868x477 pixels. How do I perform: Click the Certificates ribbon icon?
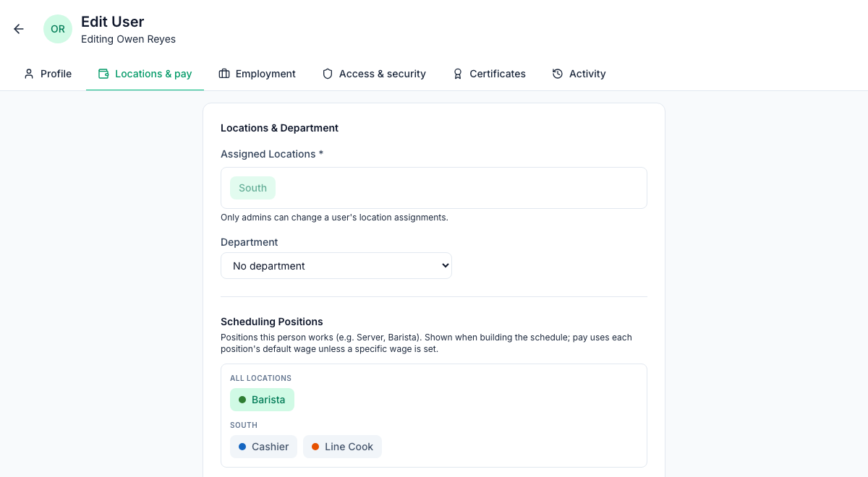point(458,74)
